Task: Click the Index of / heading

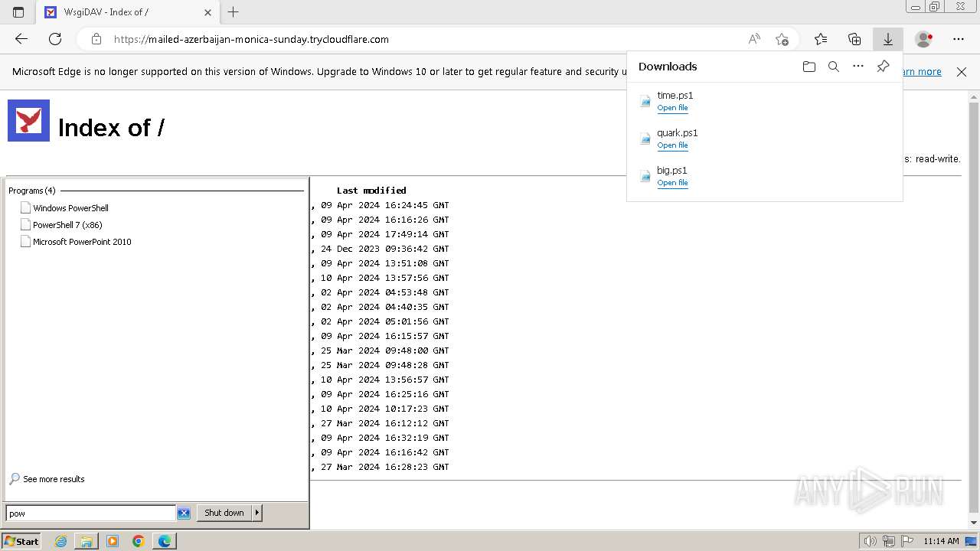Action: click(x=111, y=128)
